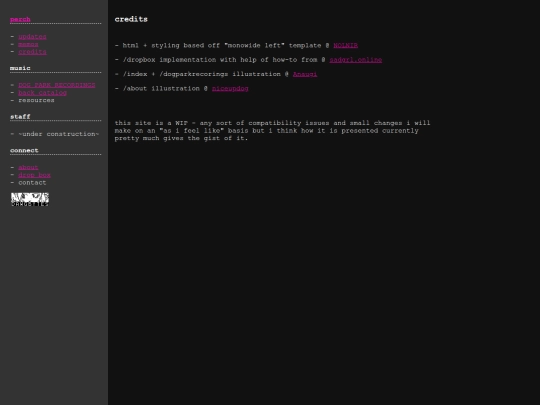Open the perch home link in sidebar
Image resolution: width=540 pixels, height=405 pixels.
pos(20,19)
